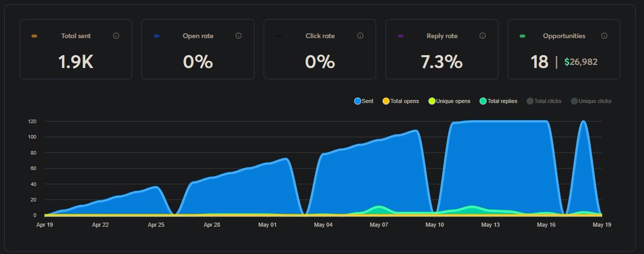Click the Open rate 0% value

point(198,62)
